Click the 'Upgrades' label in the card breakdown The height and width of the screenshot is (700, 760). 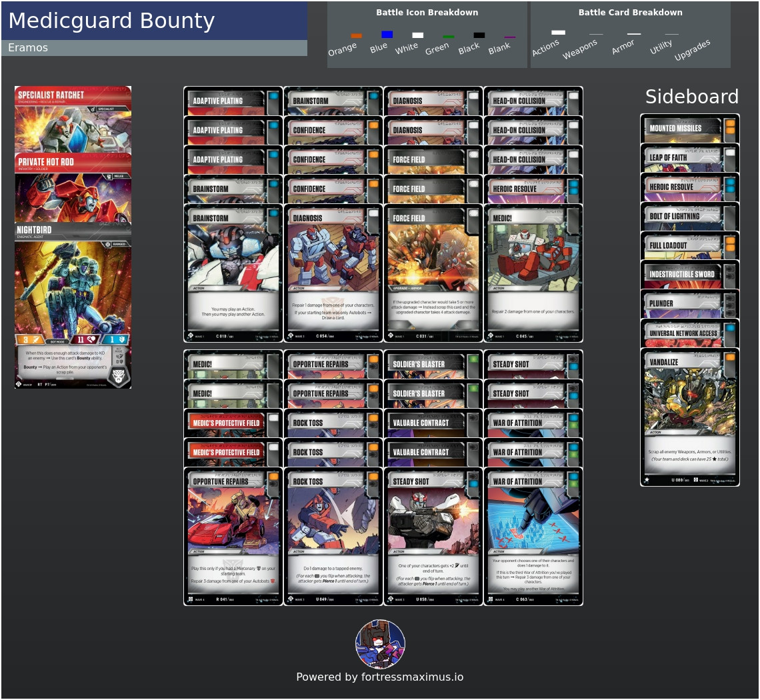click(x=692, y=49)
